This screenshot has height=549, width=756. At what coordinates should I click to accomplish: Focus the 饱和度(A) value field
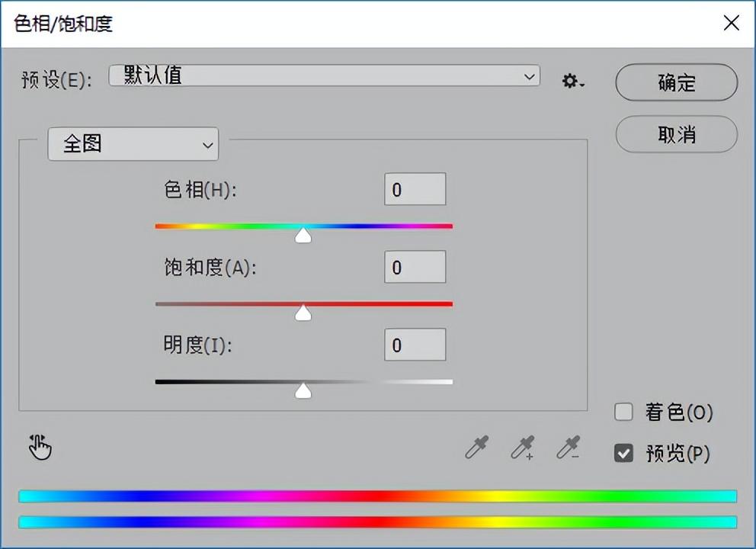click(x=415, y=267)
